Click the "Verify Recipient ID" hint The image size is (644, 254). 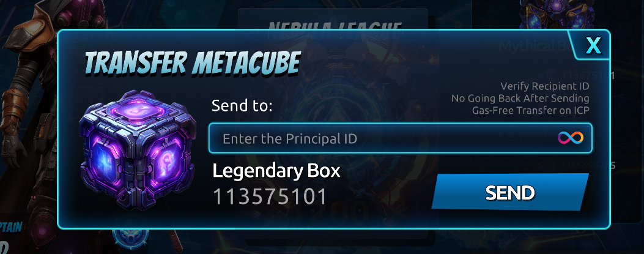tap(544, 86)
